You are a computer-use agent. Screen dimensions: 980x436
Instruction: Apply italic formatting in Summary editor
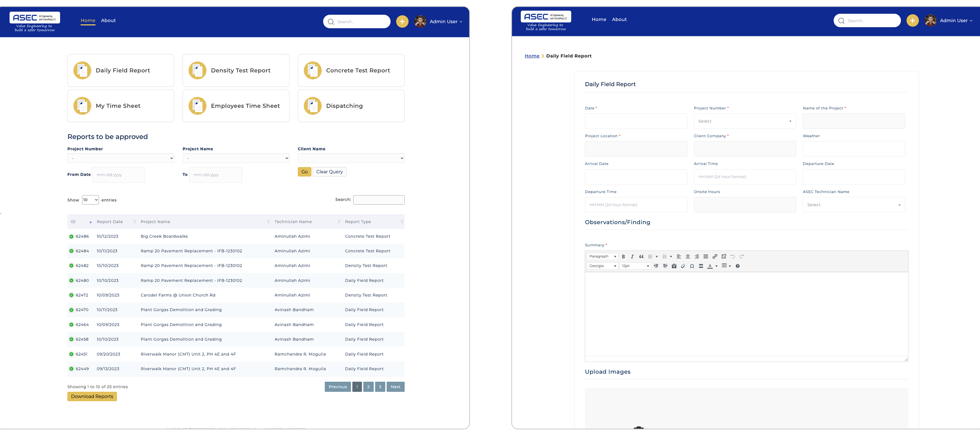pyautogui.click(x=632, y=257)
